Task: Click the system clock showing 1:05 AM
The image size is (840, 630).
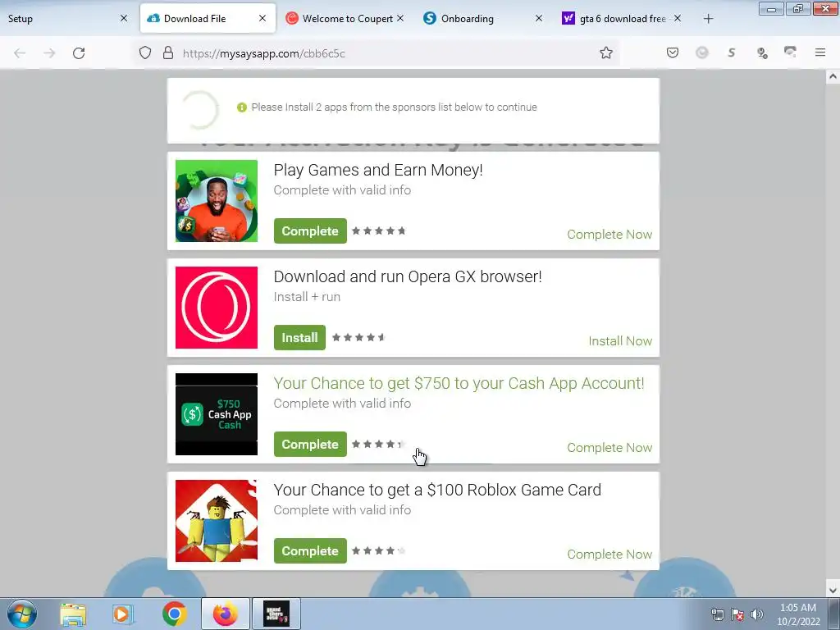Action: pos(798,614)
